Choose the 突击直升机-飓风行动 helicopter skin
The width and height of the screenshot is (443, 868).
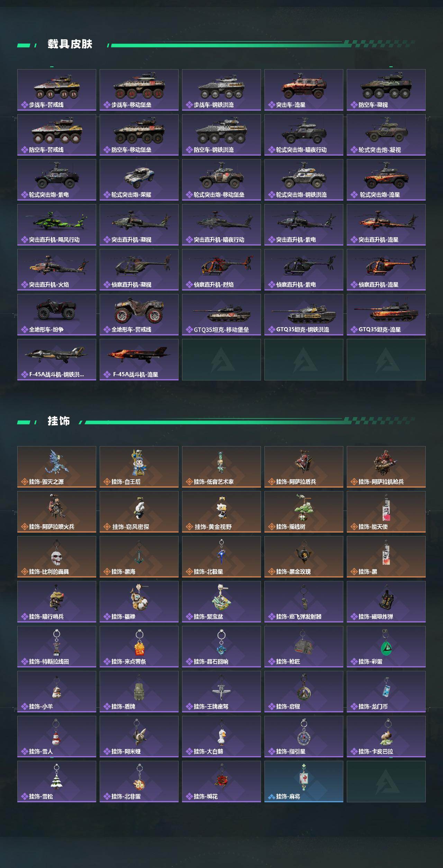[57, 225]
